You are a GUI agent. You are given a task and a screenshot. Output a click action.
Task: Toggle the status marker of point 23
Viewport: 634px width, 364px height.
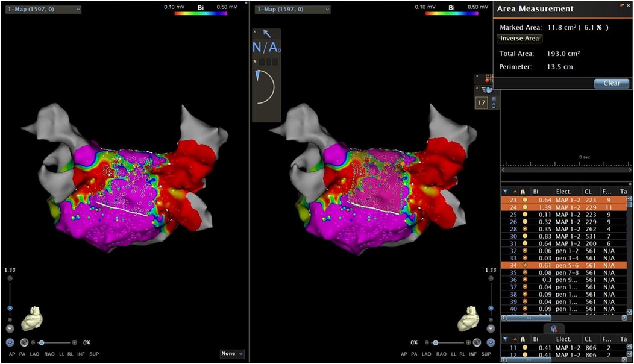pos(525,200)
